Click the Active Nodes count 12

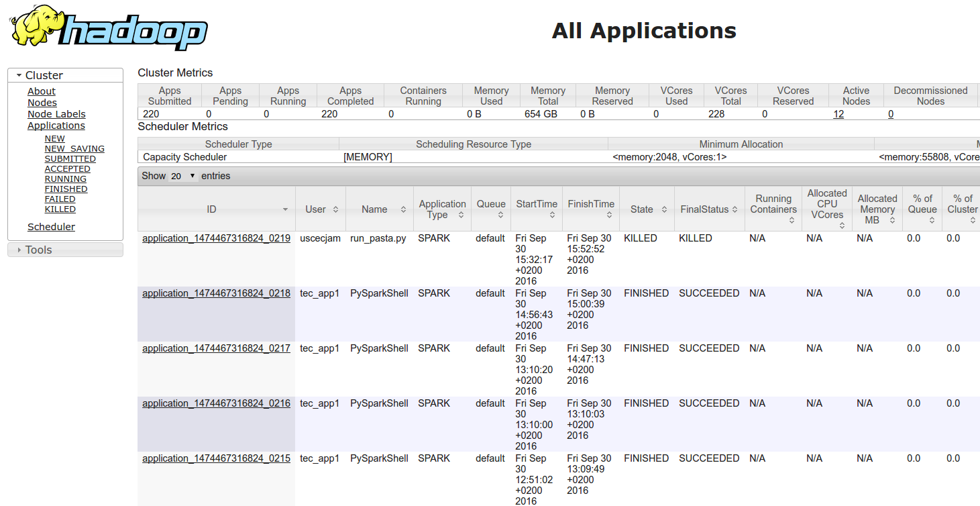[838, 114]
